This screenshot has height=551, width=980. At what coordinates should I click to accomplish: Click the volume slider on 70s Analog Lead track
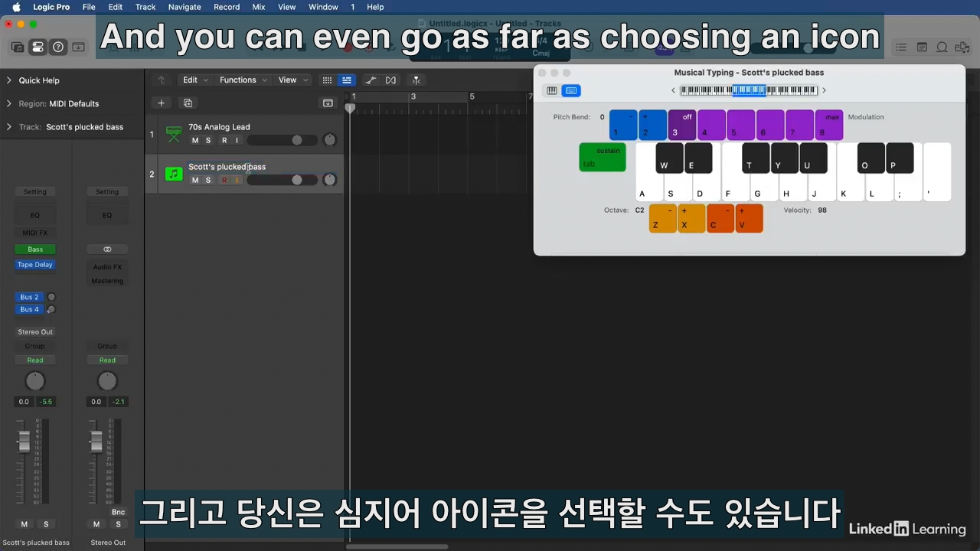[x=282, y=140]
